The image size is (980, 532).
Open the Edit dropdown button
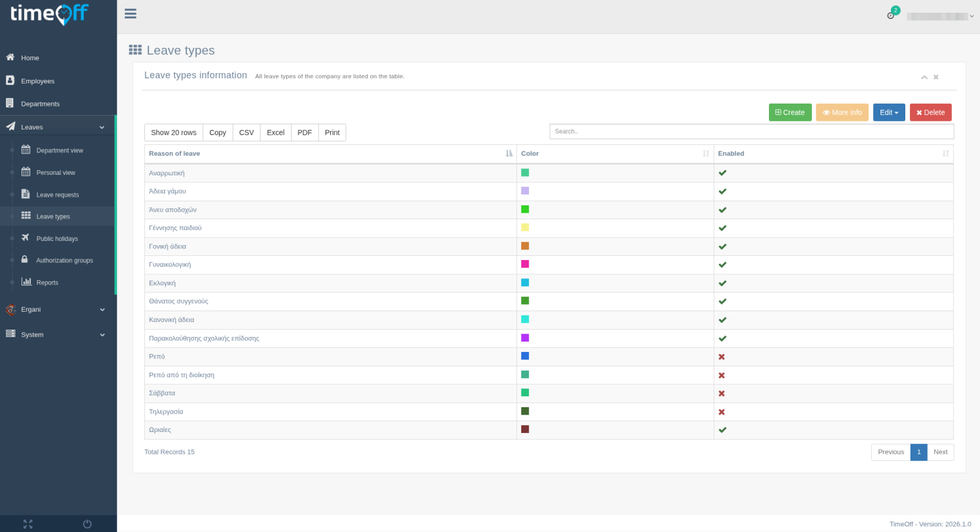tap(889, 112)
